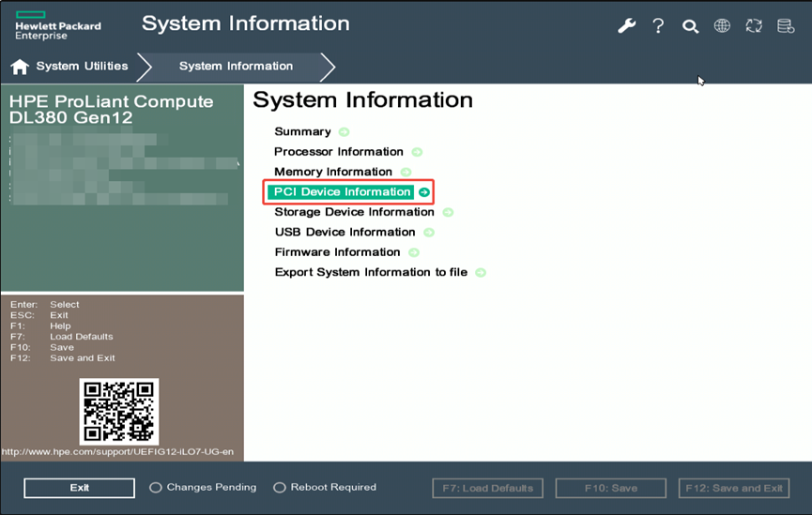Open help with the question mark icon
812x515 pixels.
[x=658, y=26]
